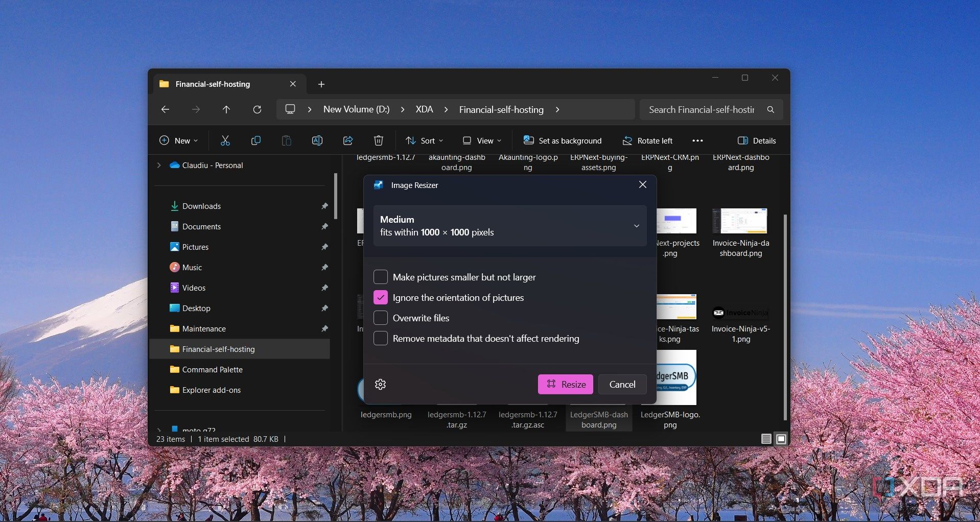Add a new Explorer tab
980x522 pixels.
[321, 84]
